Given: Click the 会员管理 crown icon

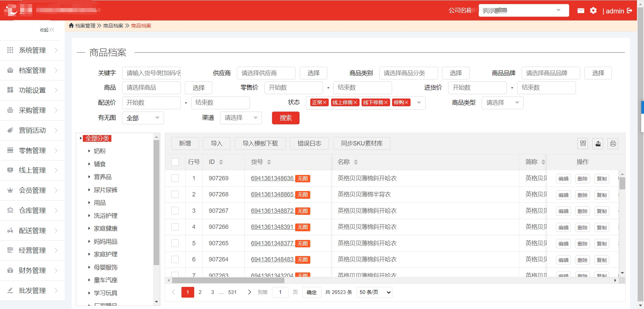Looking at the screenshot, I should coord(10,190).
